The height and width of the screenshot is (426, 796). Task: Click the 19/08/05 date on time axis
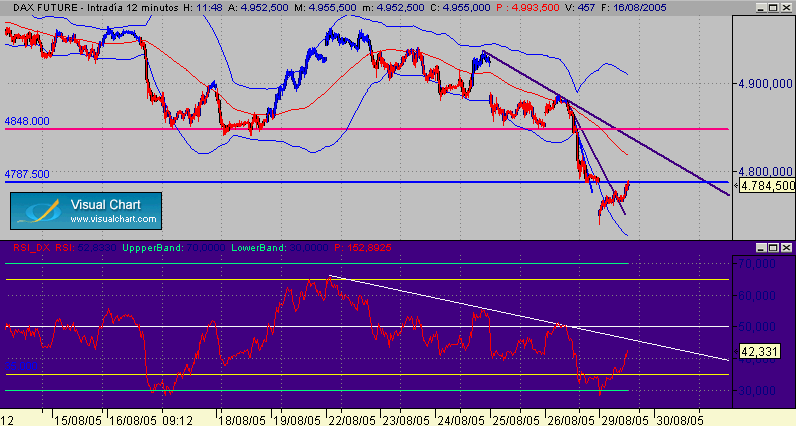(297, 420)
